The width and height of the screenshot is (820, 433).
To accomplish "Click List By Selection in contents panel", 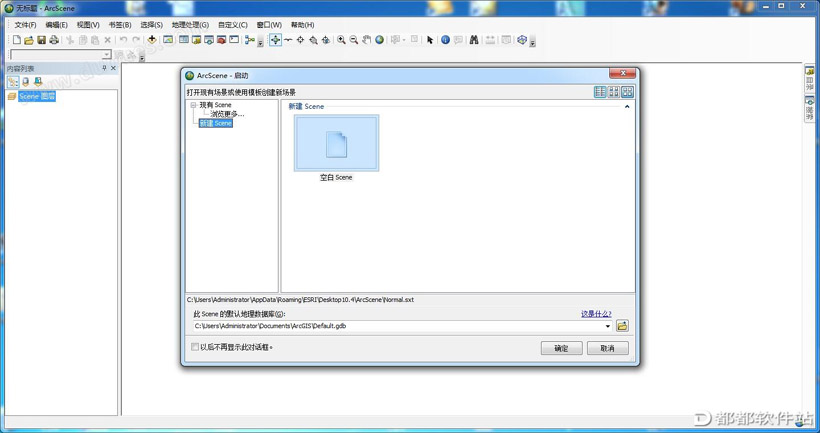I will point(38,82).
